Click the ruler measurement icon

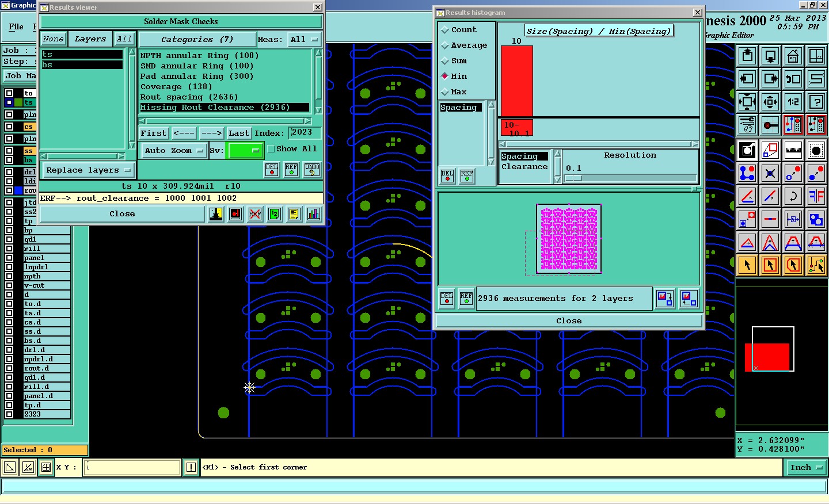coord(793,151)
